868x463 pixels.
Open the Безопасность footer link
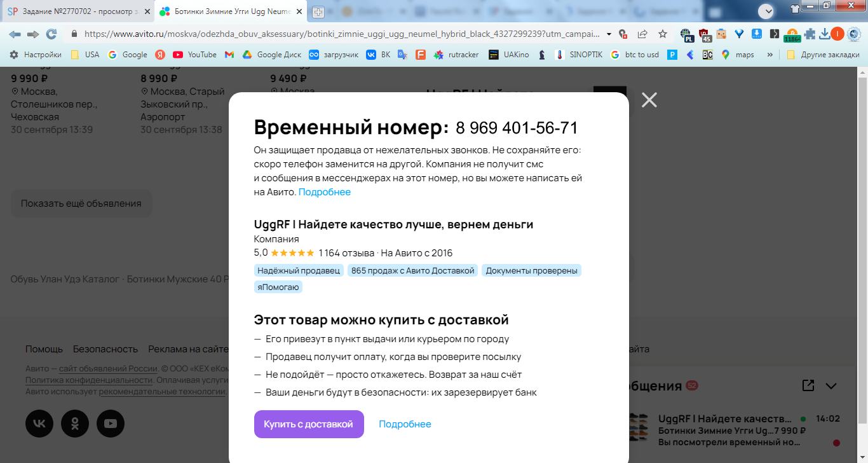[x=105, y=349]
